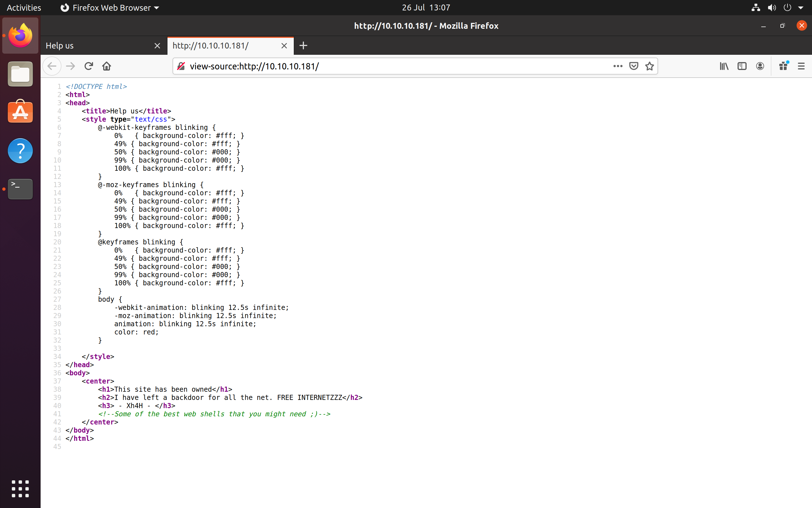
Task: Open Firefox account icon
Action: (x=760, y=66)
